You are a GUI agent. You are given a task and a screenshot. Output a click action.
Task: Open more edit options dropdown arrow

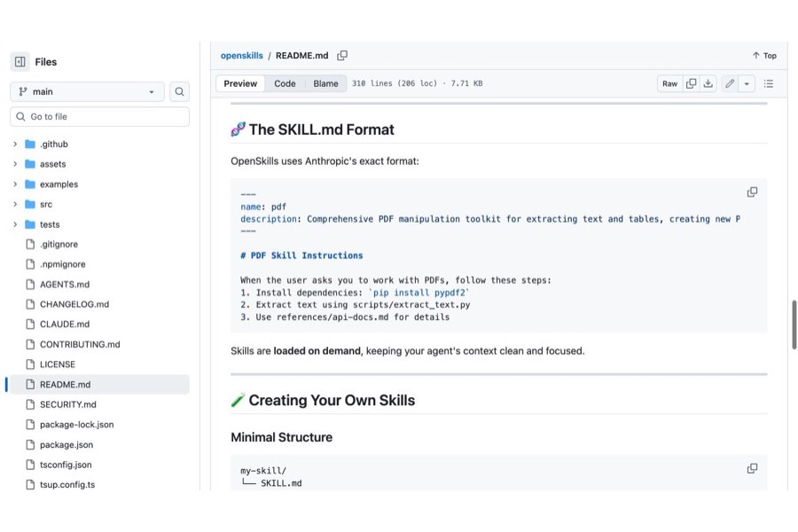coord(747,83)
